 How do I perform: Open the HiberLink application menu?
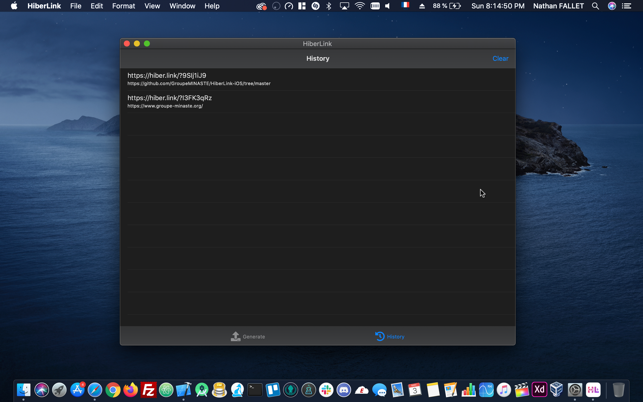pyautogui.click(x=44, y=6)
